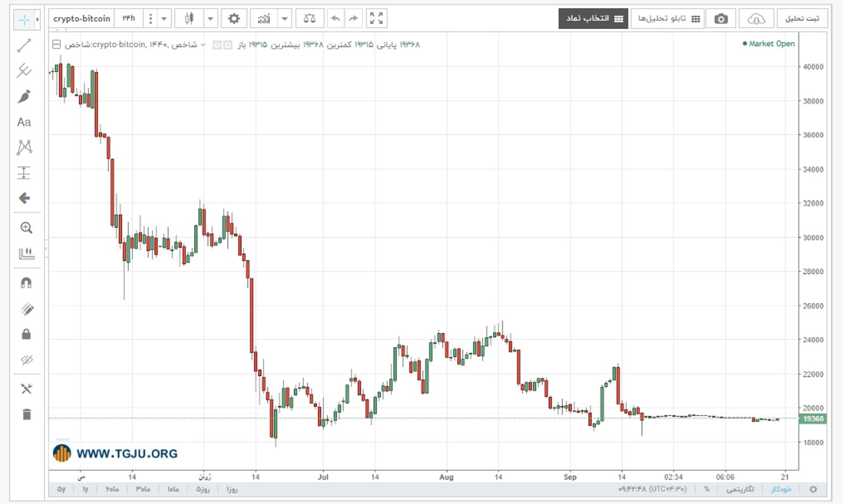Click the back arrow icon in left toolbar
This screenshot has height=504, width=843.
[x=25, y=198]
